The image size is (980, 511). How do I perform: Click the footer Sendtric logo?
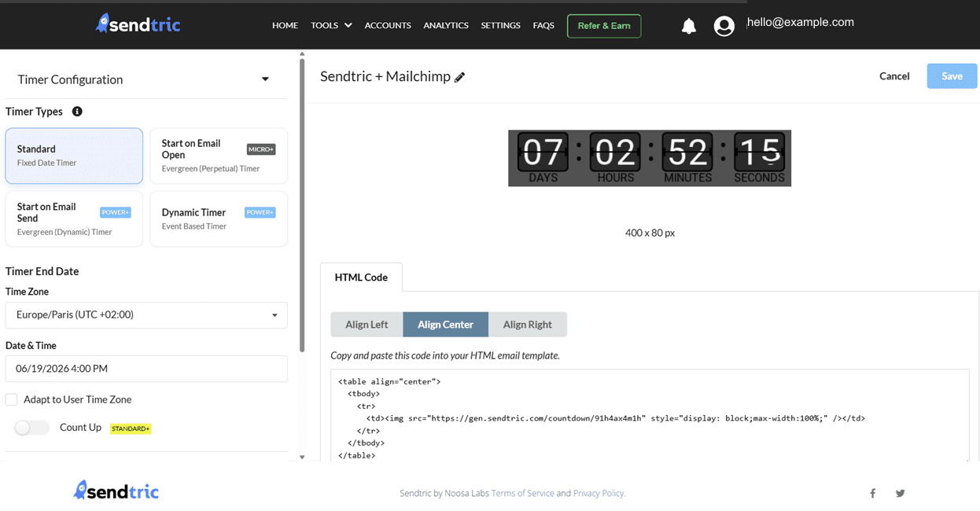pyautogui.click(x=116, y=491)
